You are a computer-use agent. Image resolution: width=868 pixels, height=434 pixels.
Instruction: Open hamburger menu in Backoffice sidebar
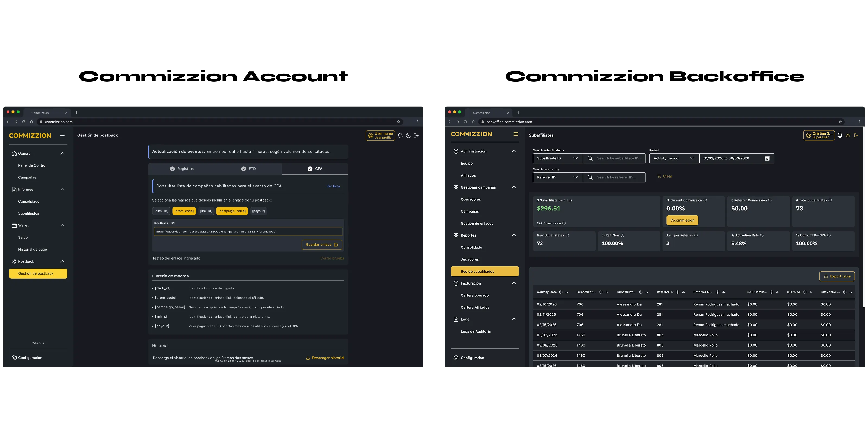pyautogui.click(x=516, y=134)
